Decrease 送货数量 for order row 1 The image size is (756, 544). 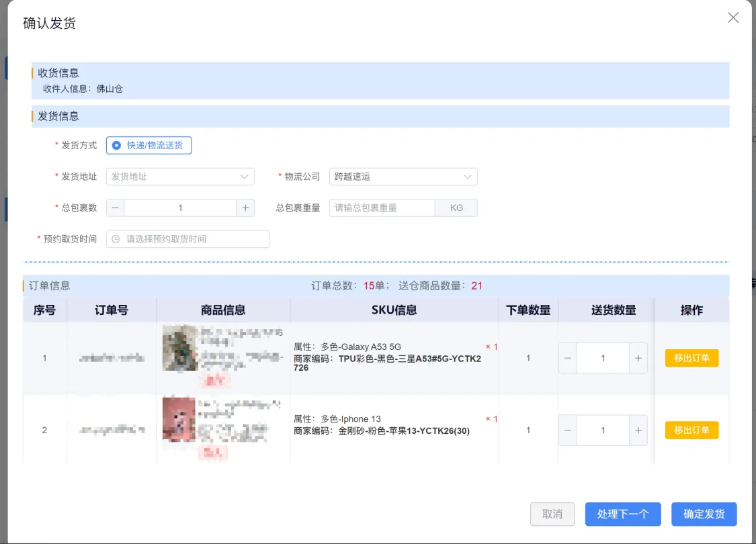tap(568, 358)
